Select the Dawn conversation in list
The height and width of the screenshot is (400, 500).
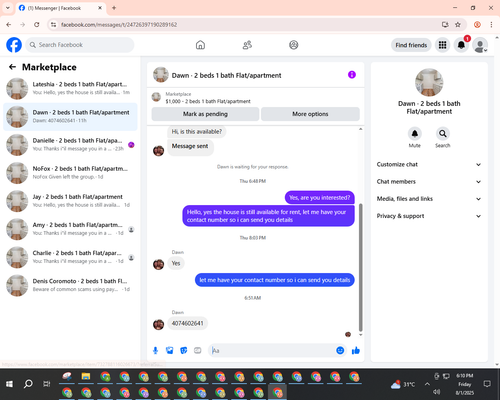[70, 117]
